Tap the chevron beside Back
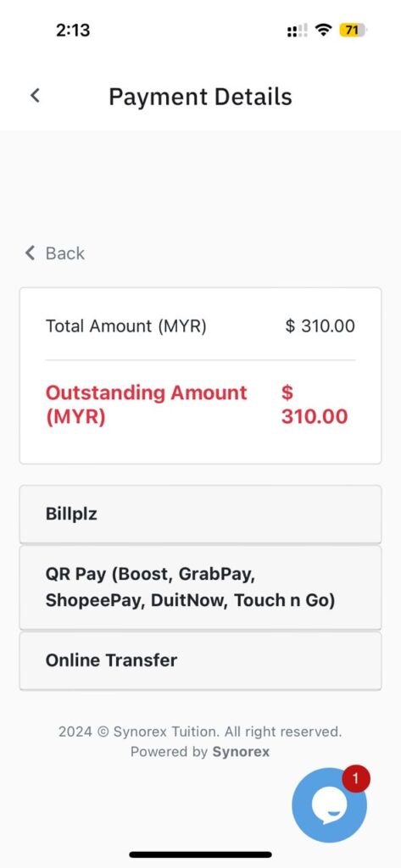 (30, 253)
